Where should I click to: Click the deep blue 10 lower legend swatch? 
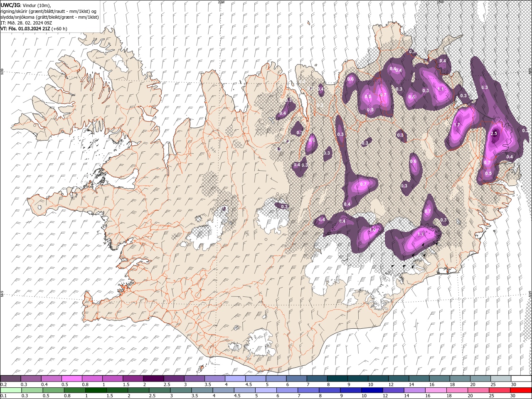click(x=372, y=390)
